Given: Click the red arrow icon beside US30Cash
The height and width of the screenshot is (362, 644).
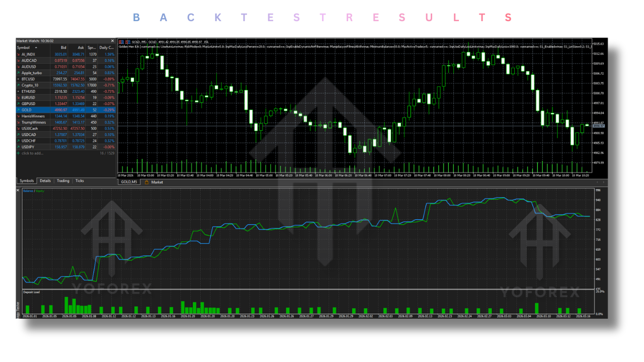Looking at the screenshot, I should pyautogui.click(x=19, y=128).
